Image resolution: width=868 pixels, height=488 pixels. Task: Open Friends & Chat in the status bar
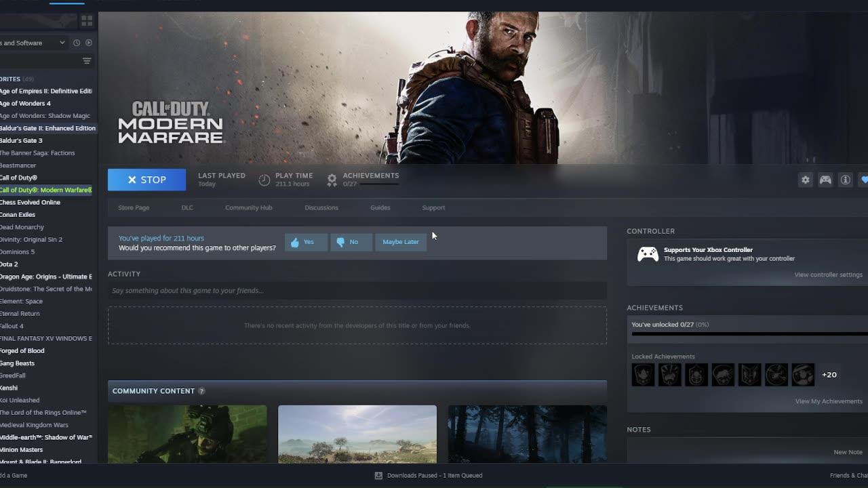pyautogui.click(x=849, y=475)
